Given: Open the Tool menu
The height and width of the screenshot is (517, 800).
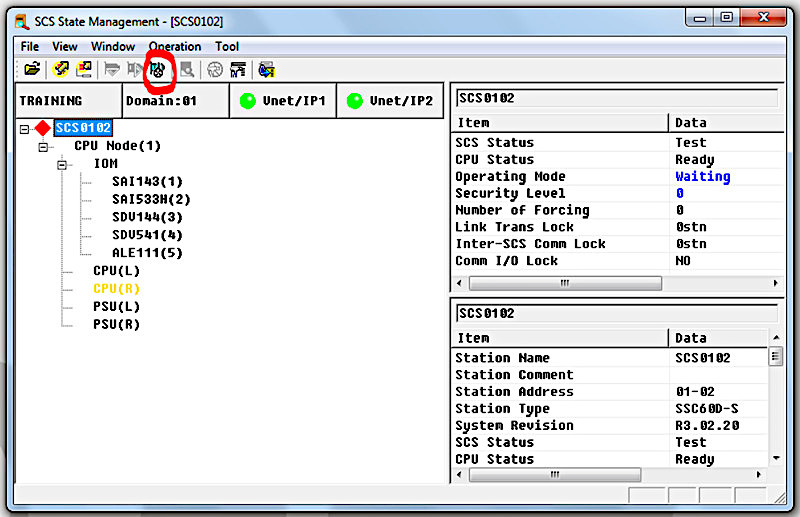Looking at the screenshot, I should point(227,46).
